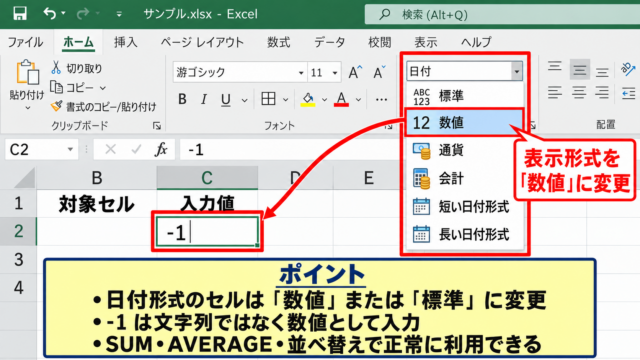Viewport: 640px width, 360px height.
Task: Toggle Underline formatting
Action: pos(225,100)
